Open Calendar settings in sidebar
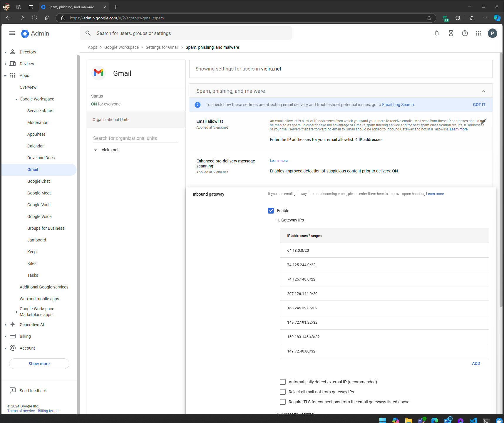Screen dimensions: 504x423 click(35, 146)
